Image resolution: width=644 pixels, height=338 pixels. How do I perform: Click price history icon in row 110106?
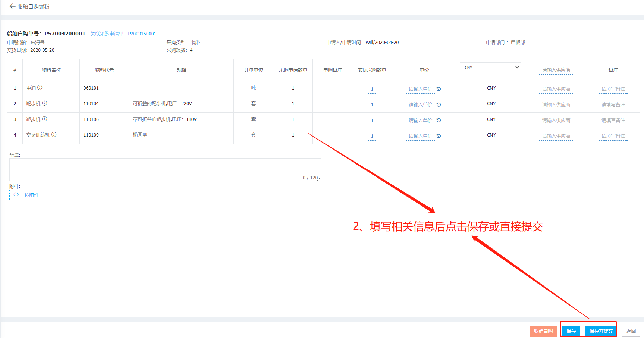coord(439,121)
